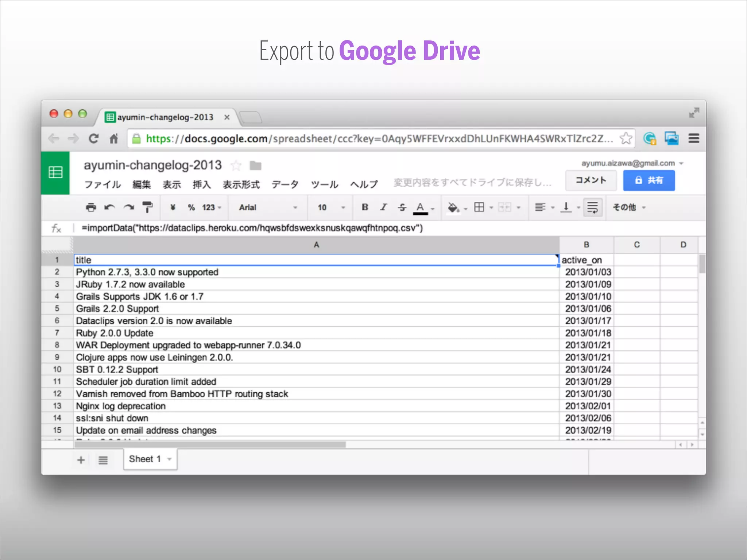747x560 pixels.
Task: Click the browser back arrow
Action: point(54,139)
